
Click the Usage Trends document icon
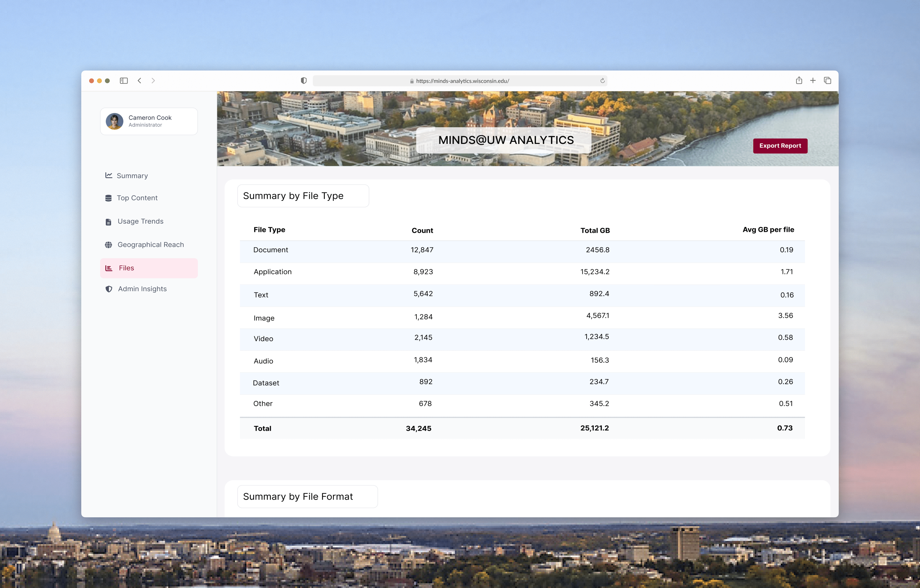(x=109, y=222)
